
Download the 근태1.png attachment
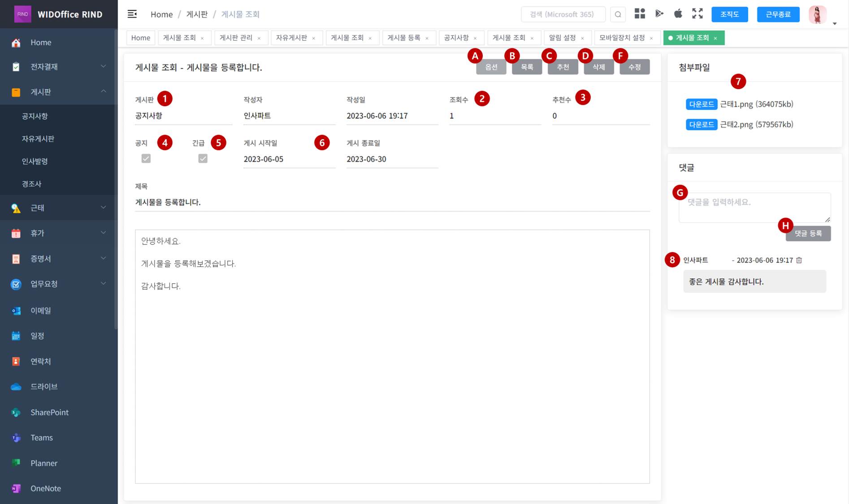pyautogui.click(x=701, y=104)
